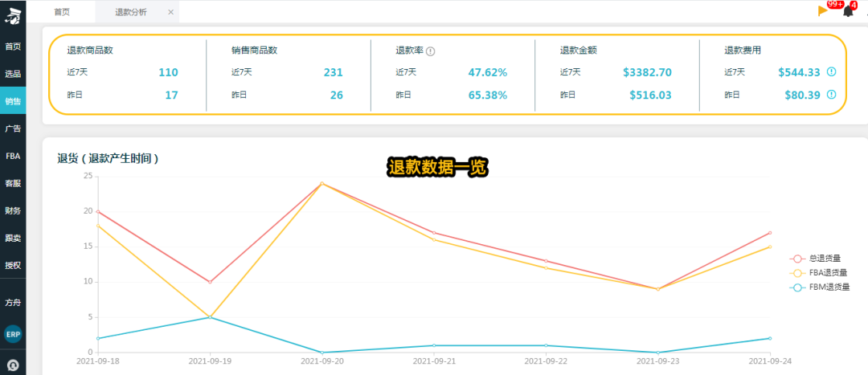Click the 2021-09-20 axis label
The image size is (868, 375).
coord(321,361)
